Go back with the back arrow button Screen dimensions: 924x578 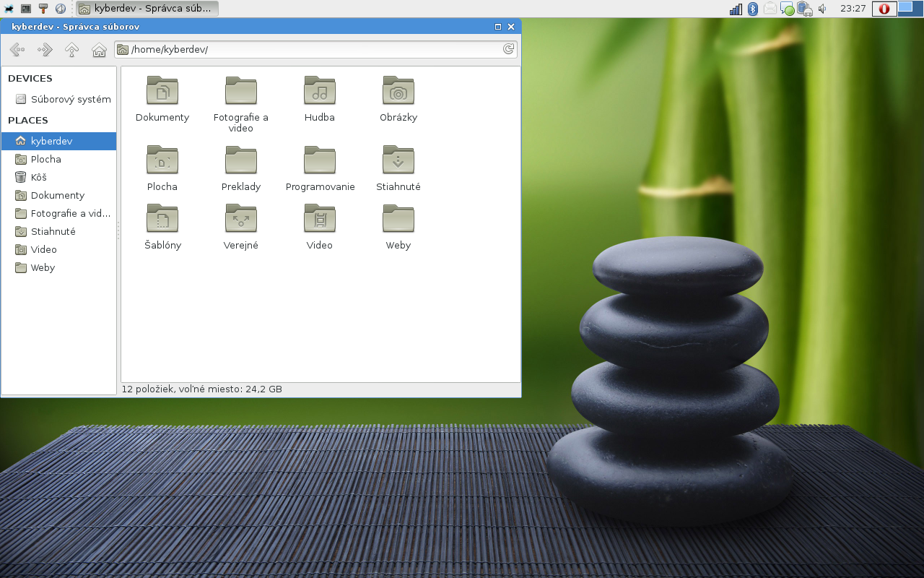click(17, 50)
